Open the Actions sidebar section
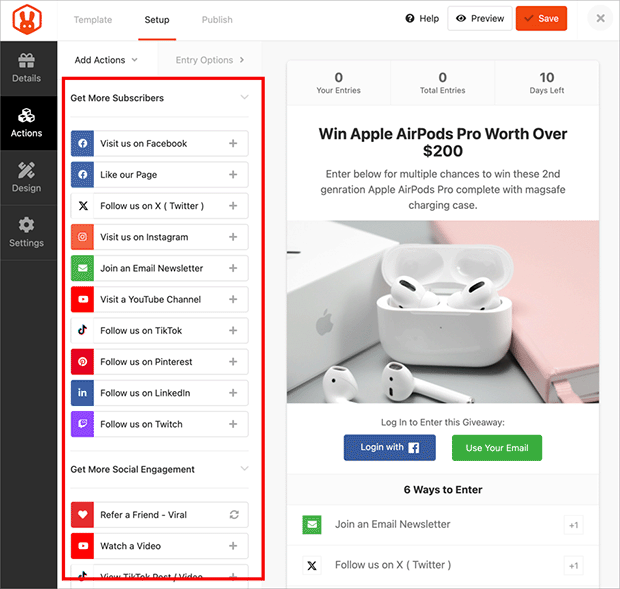 point(26,123)
